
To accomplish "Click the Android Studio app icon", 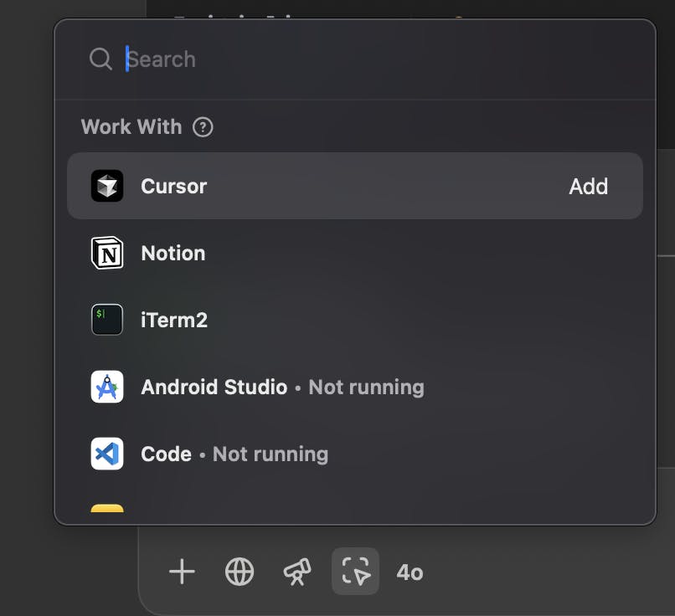I will [107, 387].
